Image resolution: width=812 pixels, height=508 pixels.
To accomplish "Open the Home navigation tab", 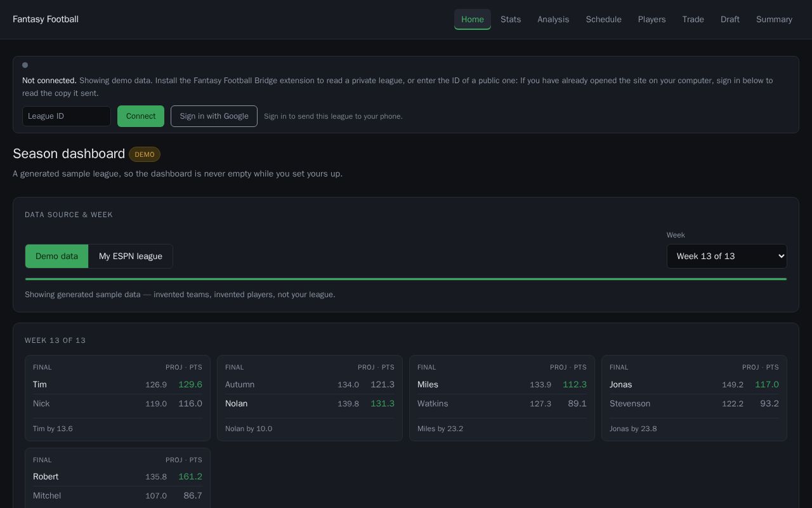I will [x=473, y=19].
